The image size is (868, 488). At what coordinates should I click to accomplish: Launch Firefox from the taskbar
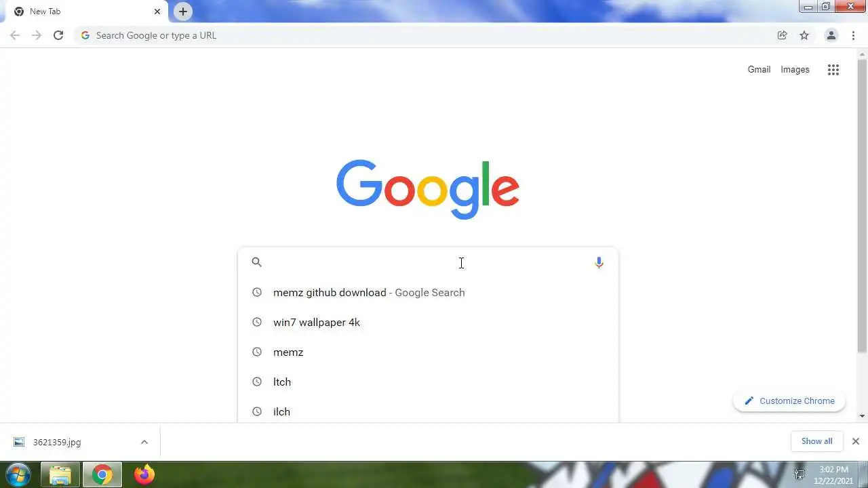coord(144,474)
